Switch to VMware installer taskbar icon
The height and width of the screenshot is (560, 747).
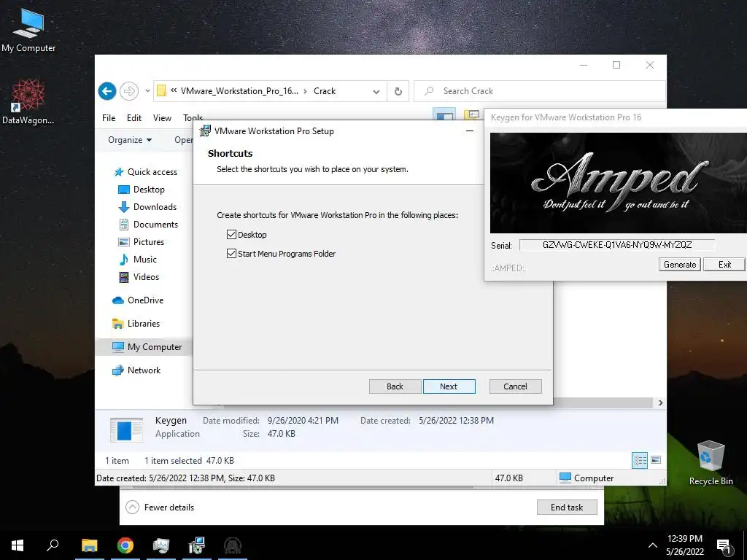click(x=197, y=545)
